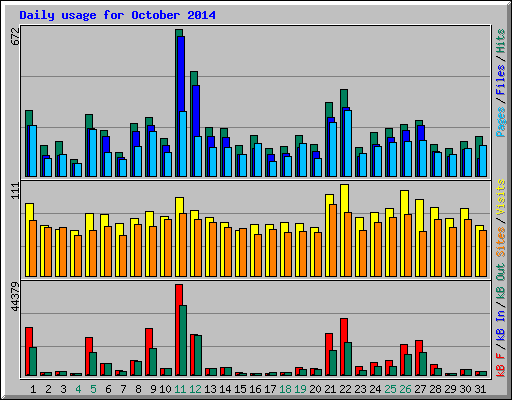
Task: Click day 10 on the x-axis
Action: 165,389
